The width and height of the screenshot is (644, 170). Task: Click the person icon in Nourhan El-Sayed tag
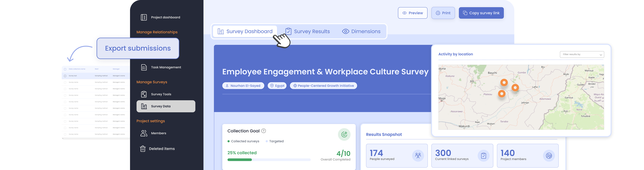[x=227, y=85]
